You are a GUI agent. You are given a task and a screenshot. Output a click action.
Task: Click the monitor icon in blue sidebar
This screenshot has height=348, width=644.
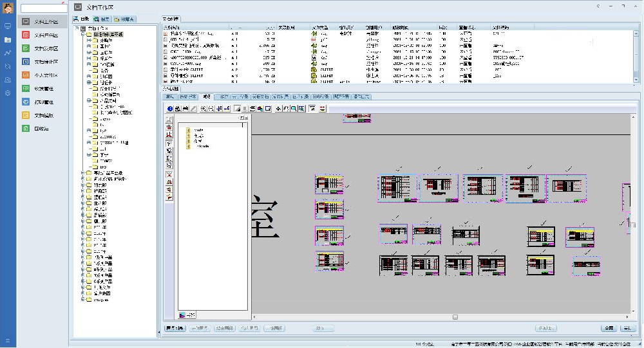pyautogui.click(x=8, y=26)
